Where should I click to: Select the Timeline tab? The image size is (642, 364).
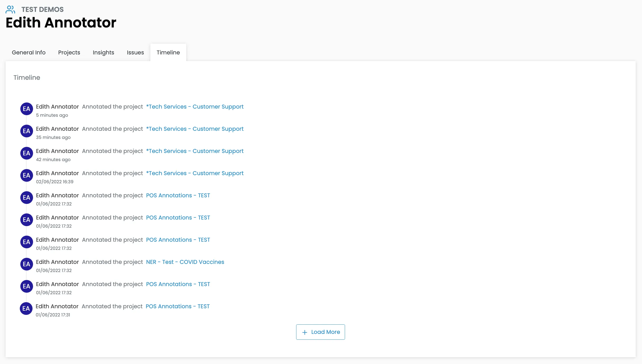point(168,52)
